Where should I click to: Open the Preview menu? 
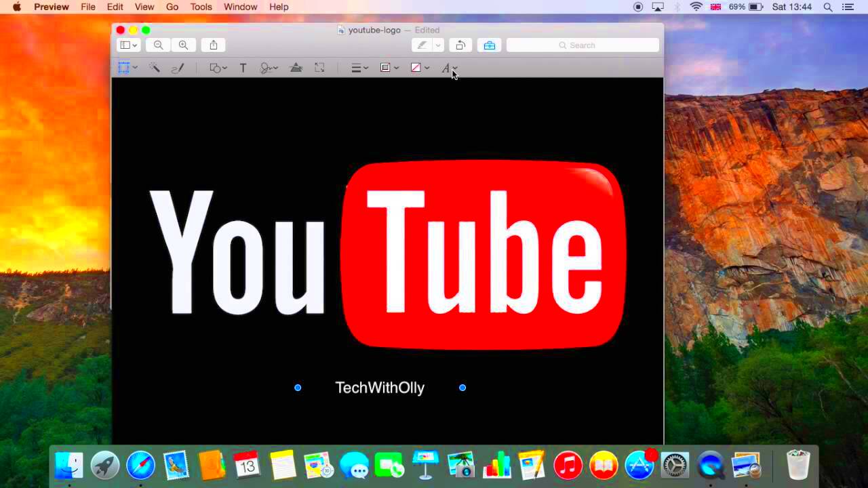click(52, 7)
